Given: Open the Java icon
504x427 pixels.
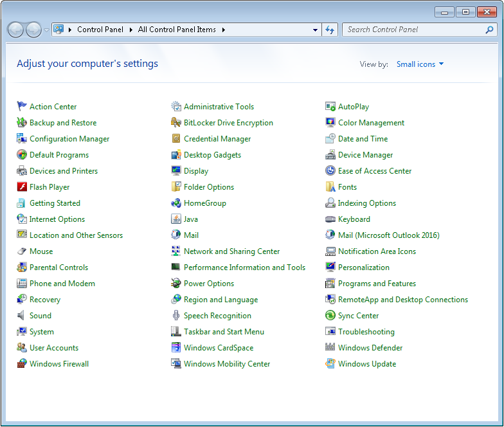Looking at the screenshot, I should click(x=176, y=219).
